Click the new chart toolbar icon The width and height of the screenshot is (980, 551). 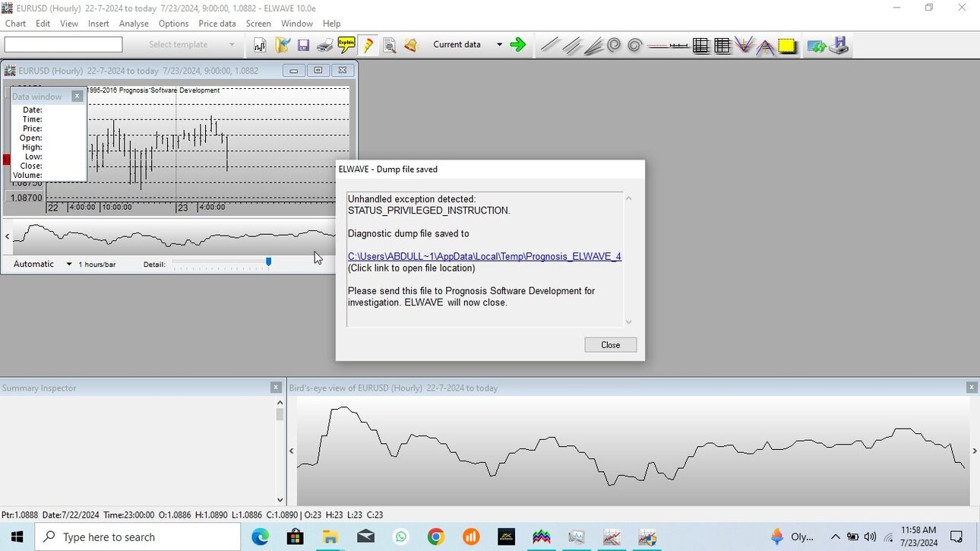click(x=260, y=45)
